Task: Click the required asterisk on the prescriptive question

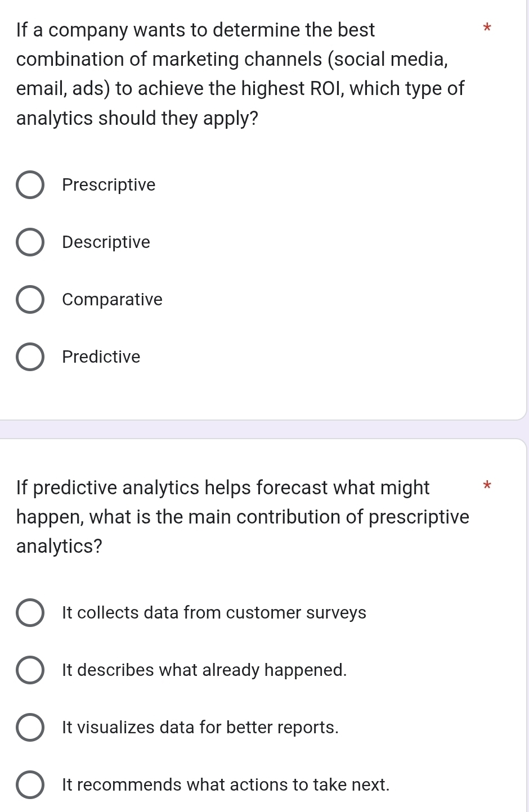Action: tap(487, 485)
